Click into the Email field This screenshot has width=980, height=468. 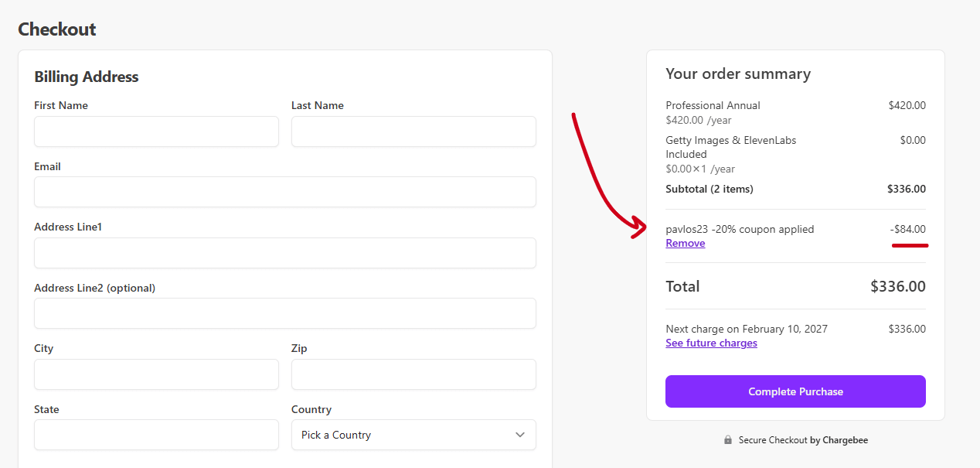[284, 192]
